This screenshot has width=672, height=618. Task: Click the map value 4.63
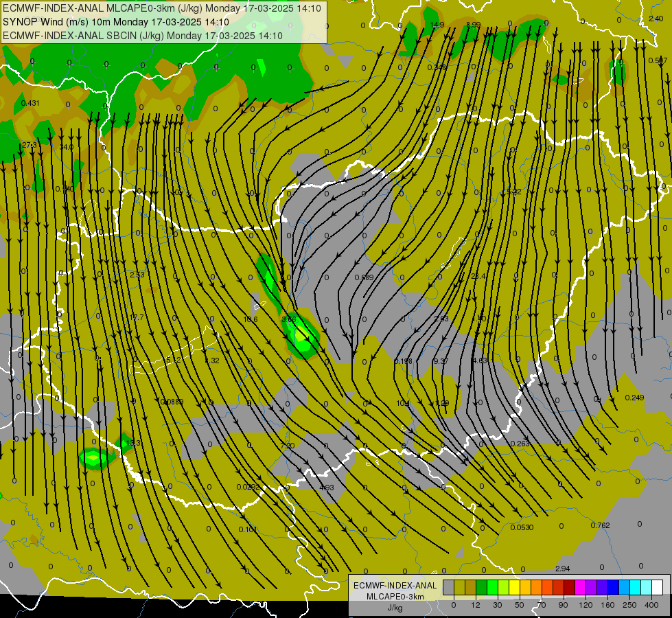tap(480, 360)
